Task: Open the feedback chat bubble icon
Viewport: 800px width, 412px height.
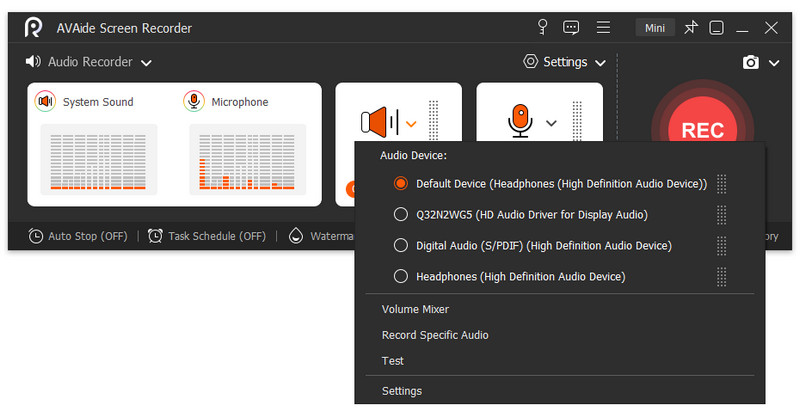Action: click(571, 27)
